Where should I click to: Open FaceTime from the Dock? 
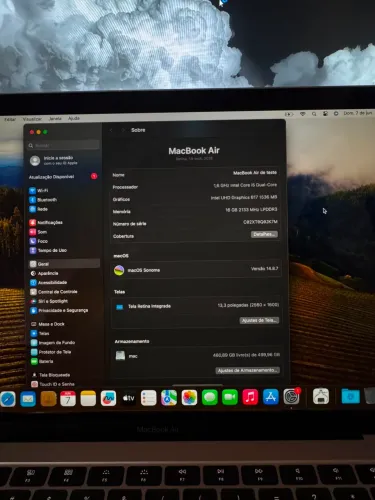(x=230, y=397)
